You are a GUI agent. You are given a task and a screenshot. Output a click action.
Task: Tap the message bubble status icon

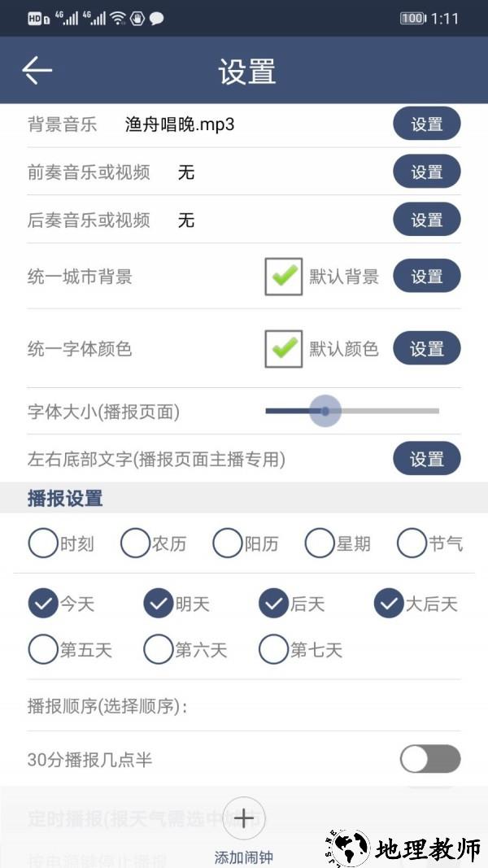click(156, 18)
